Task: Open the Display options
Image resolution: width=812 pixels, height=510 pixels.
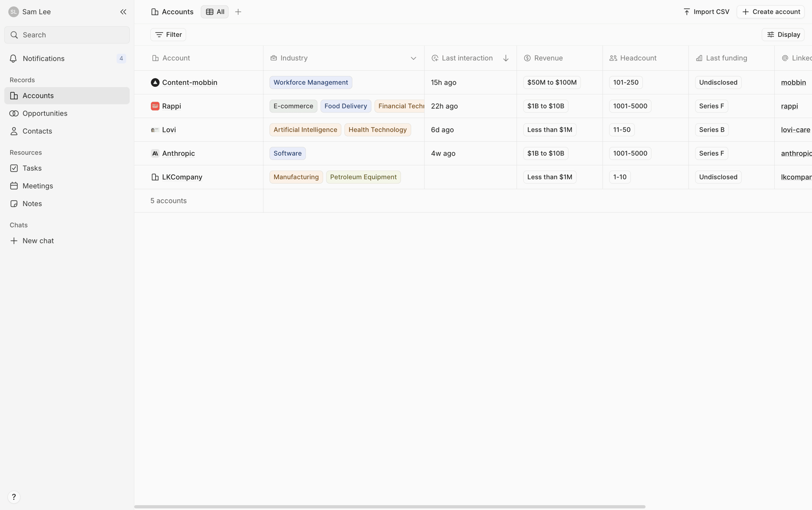Action: click(x=783, y=35)
